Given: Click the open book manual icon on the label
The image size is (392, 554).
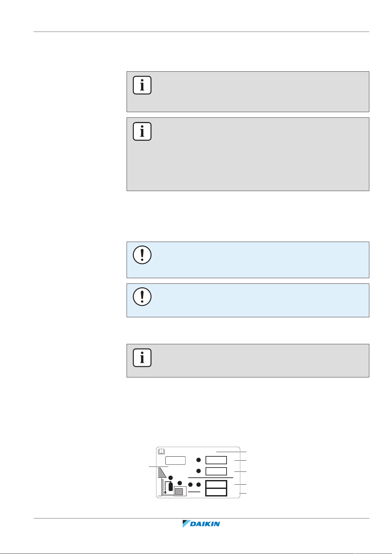Looking at the screenshot, I should click(161, 451).
